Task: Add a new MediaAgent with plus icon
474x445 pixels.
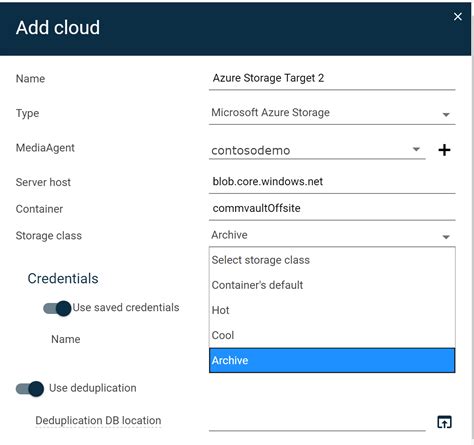Action: coord(444,150)
